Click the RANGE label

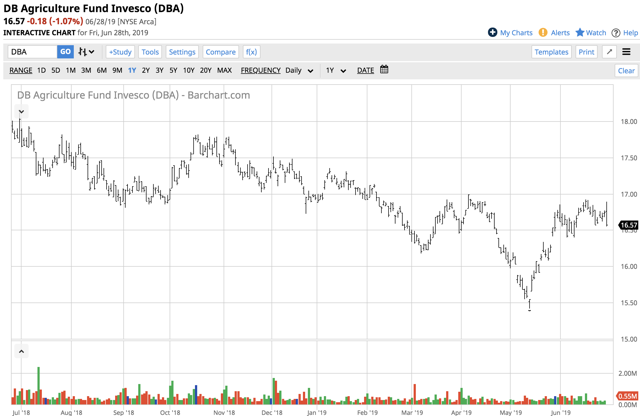coord(21,70)
